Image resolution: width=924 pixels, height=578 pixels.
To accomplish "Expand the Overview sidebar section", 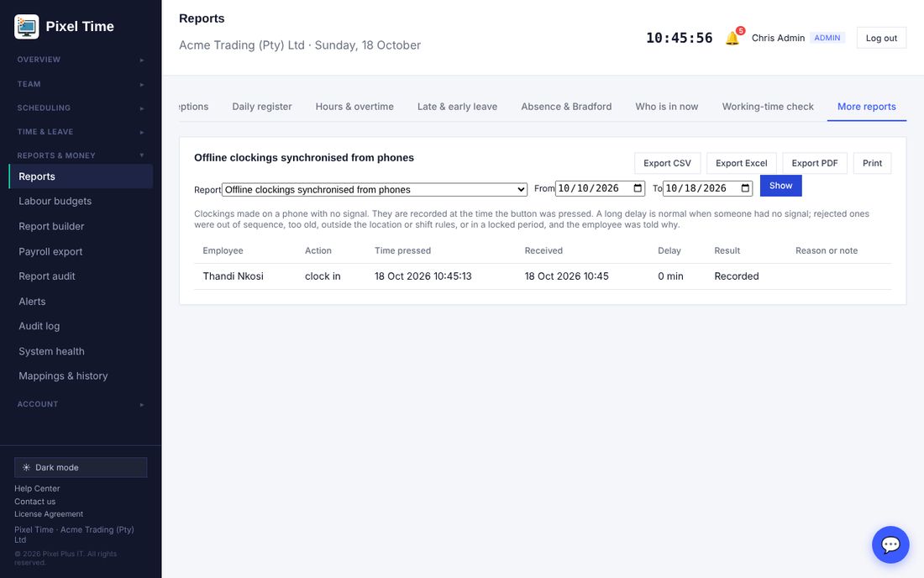I will [x=81, y=60].
